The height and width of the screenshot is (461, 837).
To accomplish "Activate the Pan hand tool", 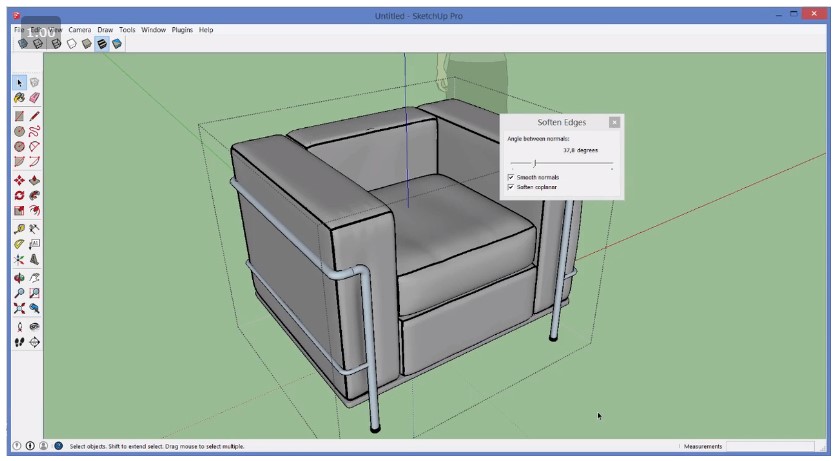I will coord(35,278).
